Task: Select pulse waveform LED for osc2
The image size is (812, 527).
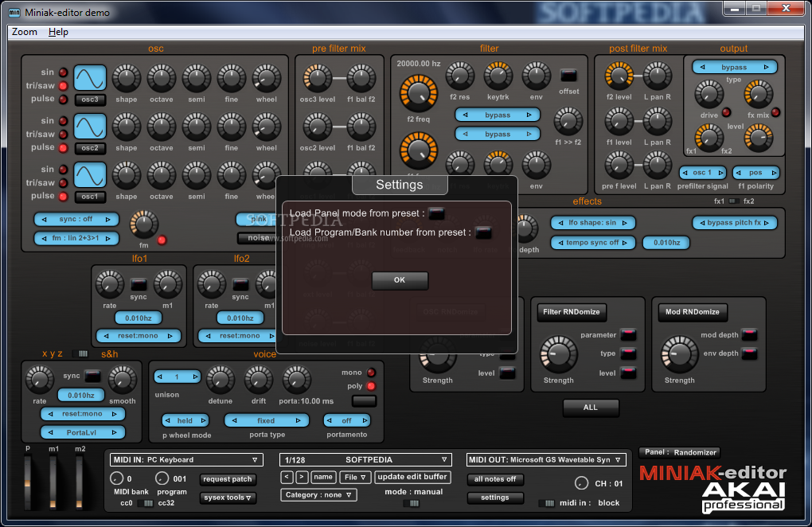Action: tap(63, 148)
